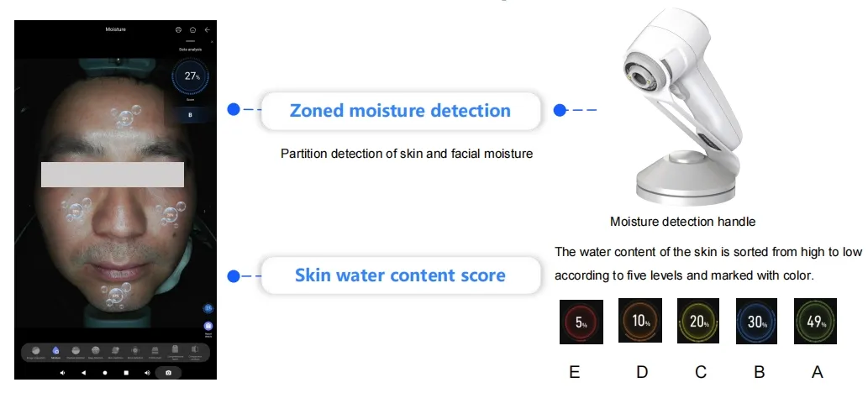The image size is (868, 393).
Task: Click the Skin water content score label
Action: 400,275
